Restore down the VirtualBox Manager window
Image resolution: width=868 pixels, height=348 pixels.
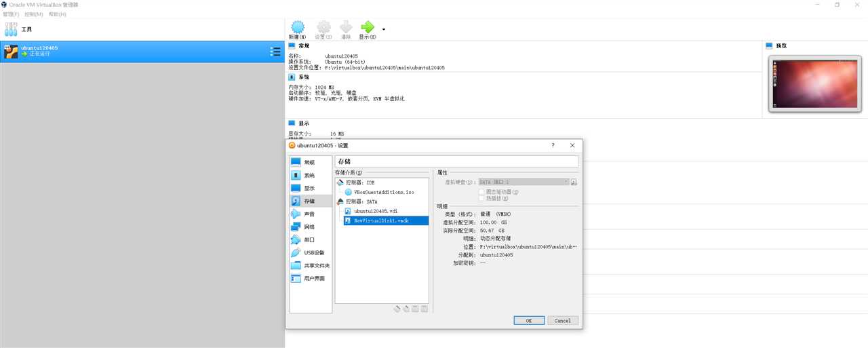point(837,5)
